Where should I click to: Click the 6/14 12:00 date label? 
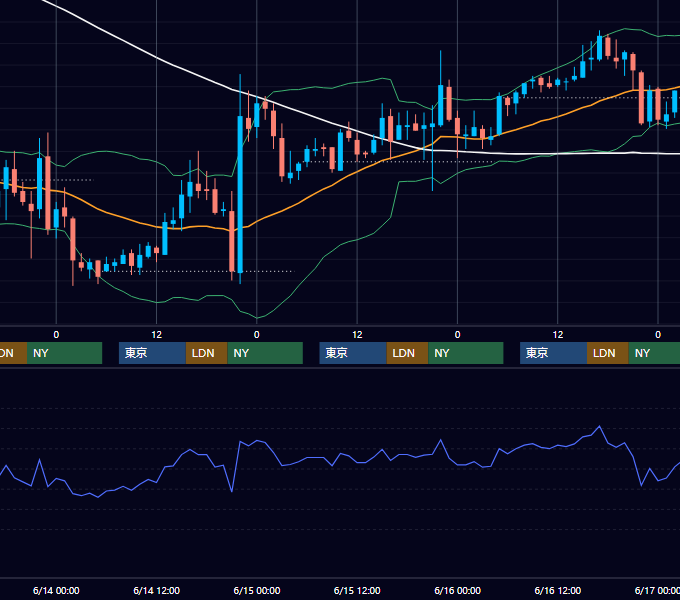tap(157, 590)
